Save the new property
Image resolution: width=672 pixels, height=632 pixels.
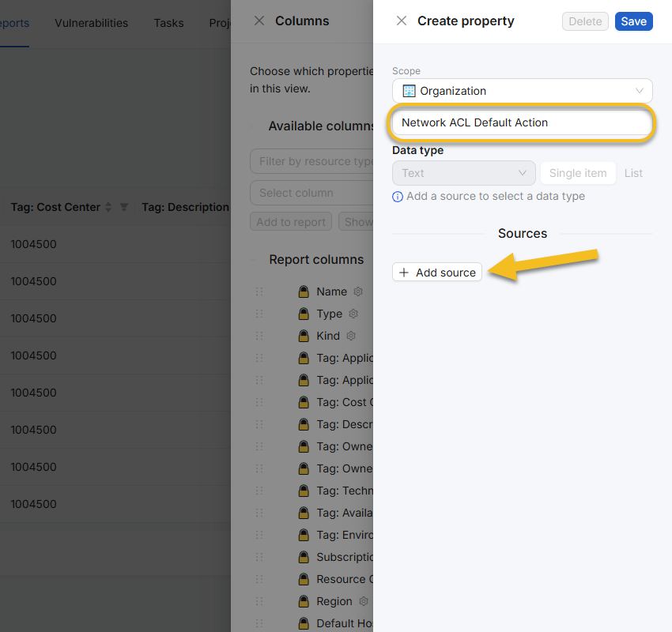point(633,21)
